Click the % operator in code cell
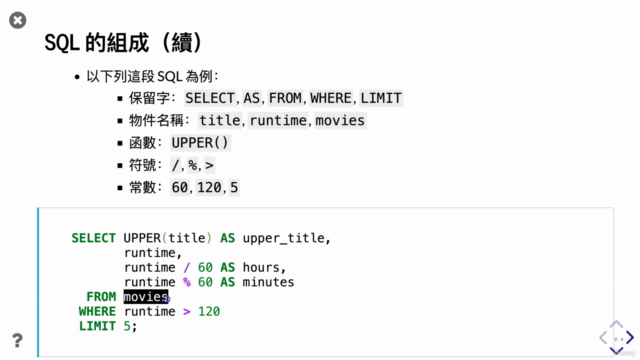The height and width of the screenshot is (360, 640). (x=187, y=282)
